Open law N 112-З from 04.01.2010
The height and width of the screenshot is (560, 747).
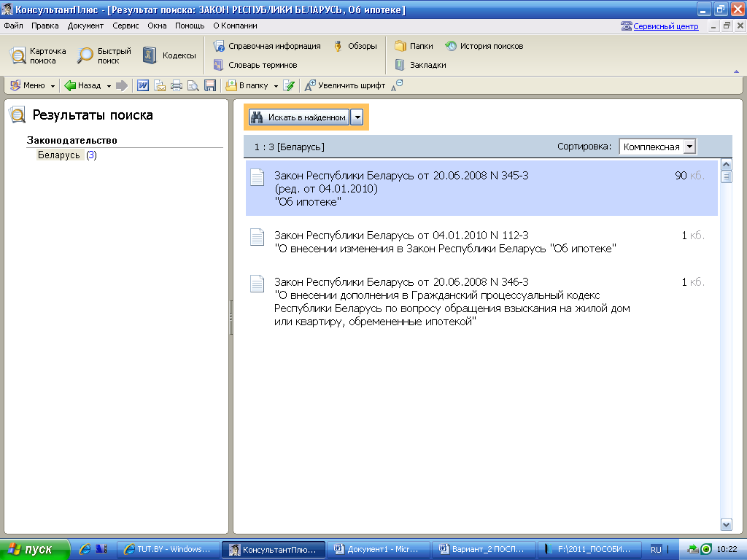click(481, 242)
